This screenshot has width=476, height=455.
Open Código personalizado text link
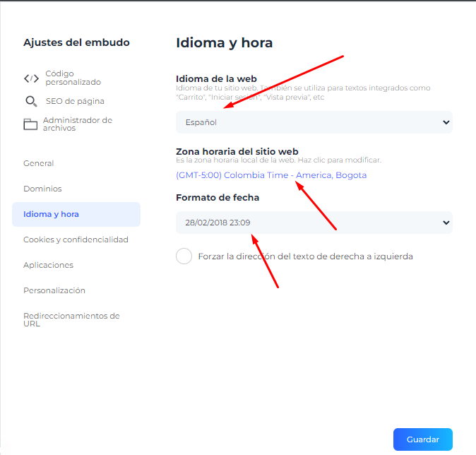[x=73, y=78]
